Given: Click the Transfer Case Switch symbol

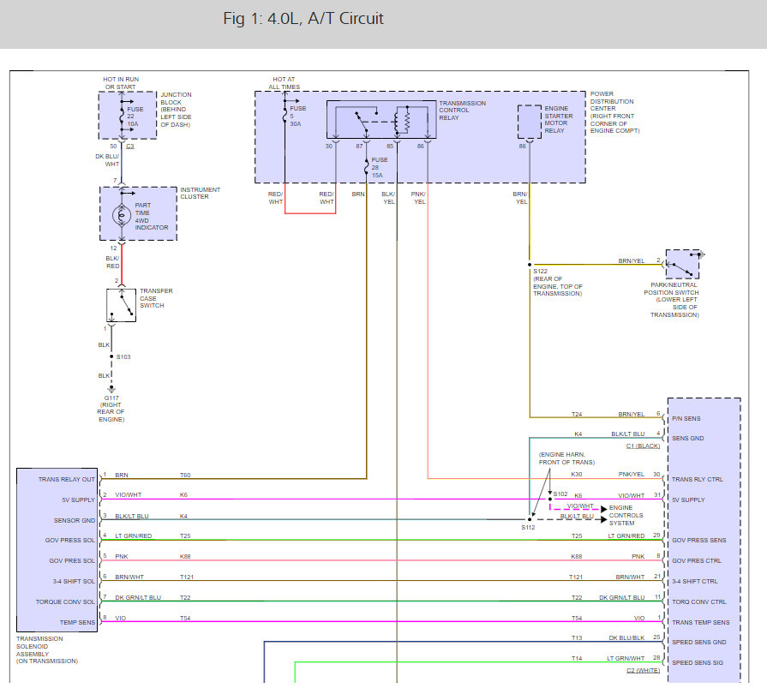Looking at the screenshot, I should 122,305.
